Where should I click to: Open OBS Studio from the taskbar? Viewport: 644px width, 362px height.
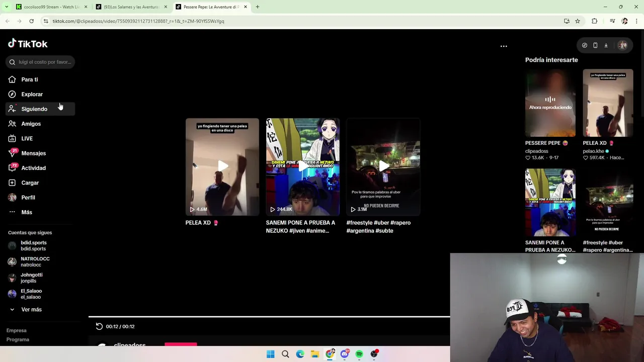[x=374, y=354]
